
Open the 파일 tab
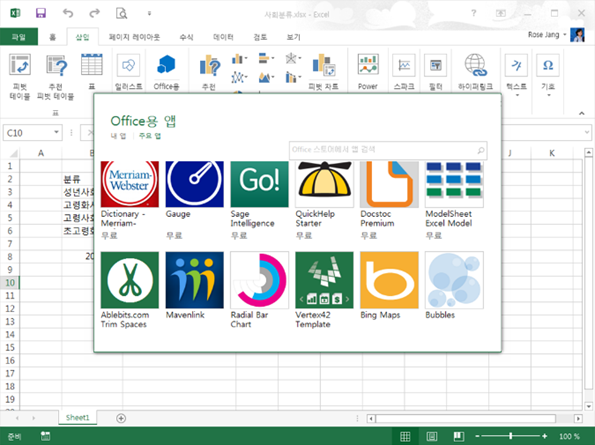[x=19, y=37]
